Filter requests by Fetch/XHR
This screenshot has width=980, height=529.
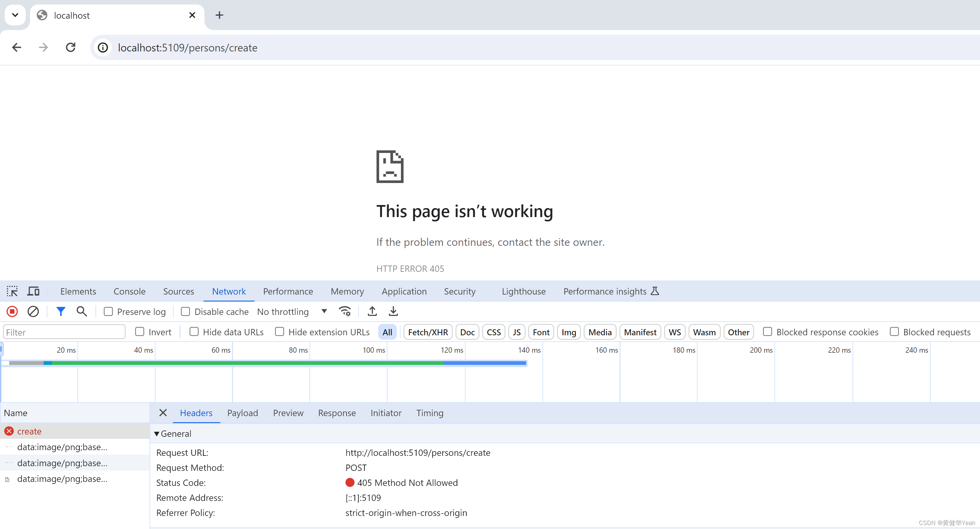pos(428,332)
